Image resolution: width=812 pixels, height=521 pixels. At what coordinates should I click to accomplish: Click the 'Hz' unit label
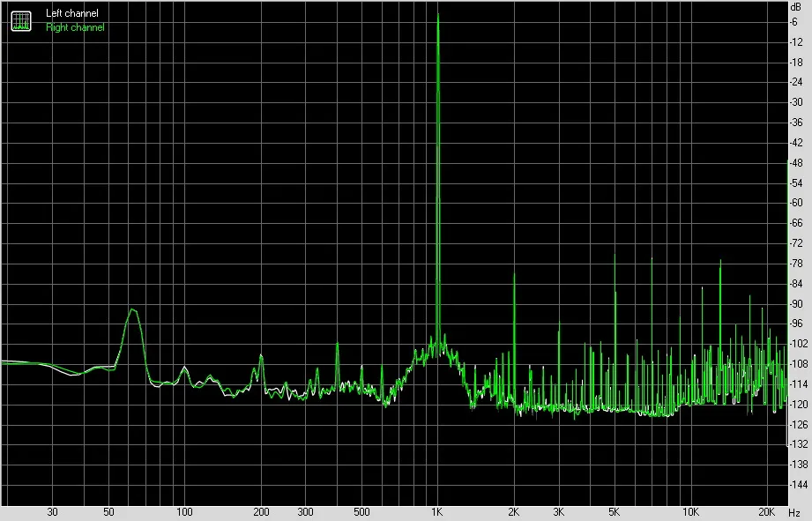click(794, 513)
